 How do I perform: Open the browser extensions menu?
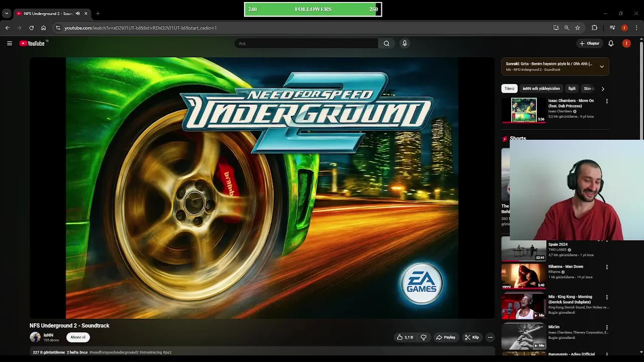point(594,28)
